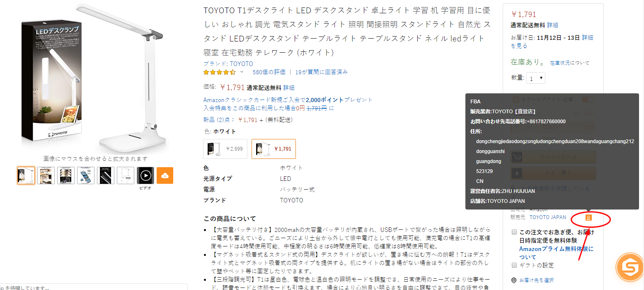Open the exploded parts diagram thumbnail
Viewport: 644px width, 290px height.
coord(85,175)
